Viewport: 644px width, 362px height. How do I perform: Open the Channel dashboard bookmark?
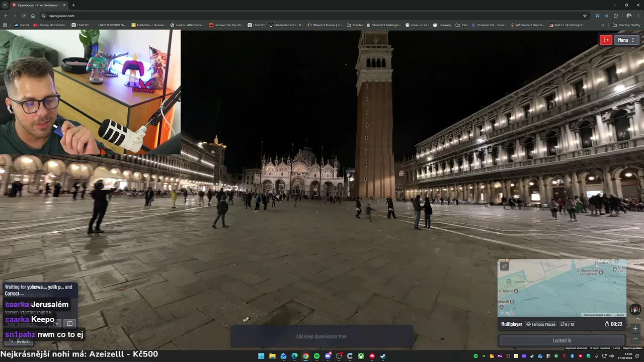pos(49,25)
